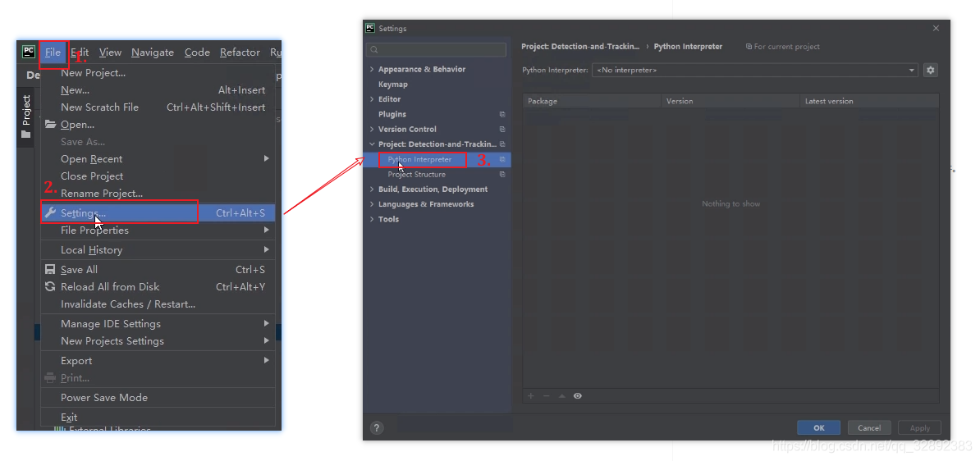The width and height of the screenshot is (980, 461).
Task: Toggle show early releases eye icon
Action: coord(578,396)
